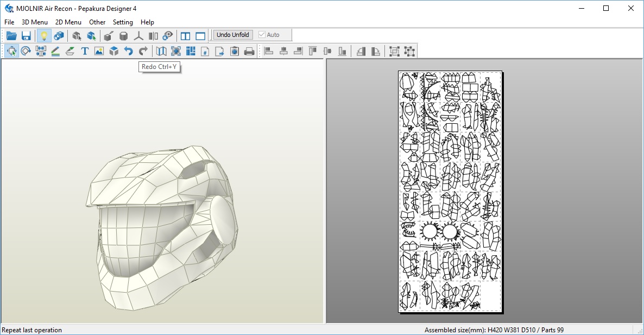Screen dimensions: 644x335
Task: Choose the Input Image picture icon
Action: pyautogui.click(x=99, y=51)
